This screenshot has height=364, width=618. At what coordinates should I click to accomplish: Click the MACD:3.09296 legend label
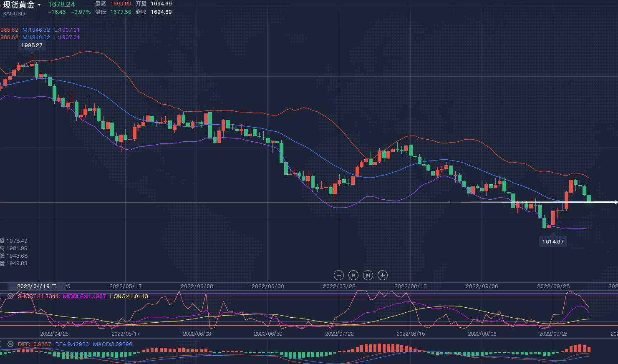pyautogui.click(x=112, y=344)
